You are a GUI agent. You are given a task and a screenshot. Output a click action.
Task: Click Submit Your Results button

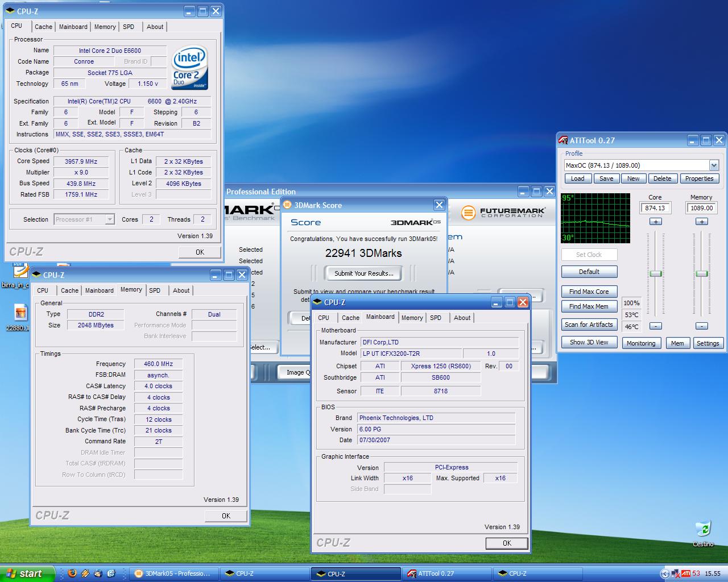(363, 273)
